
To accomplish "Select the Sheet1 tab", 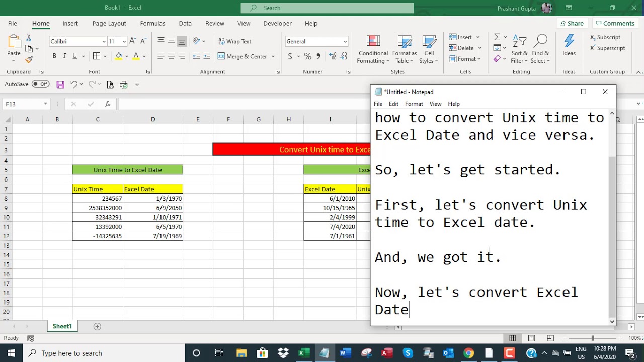I will point(62,326).
